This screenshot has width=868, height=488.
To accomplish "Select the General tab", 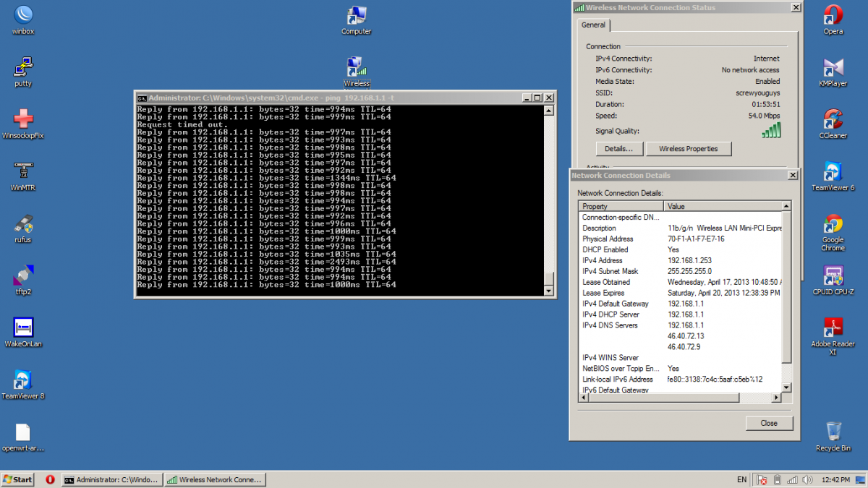I will [593, 25].
